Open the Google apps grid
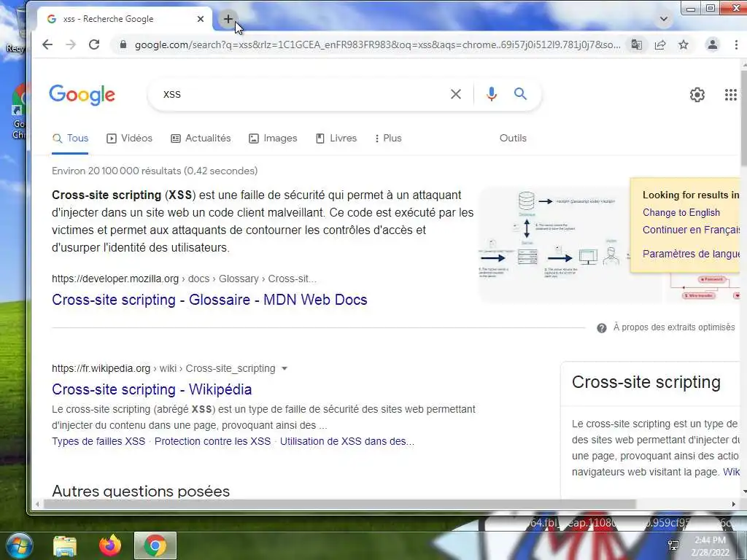747x560 pixels. point(731,95)
